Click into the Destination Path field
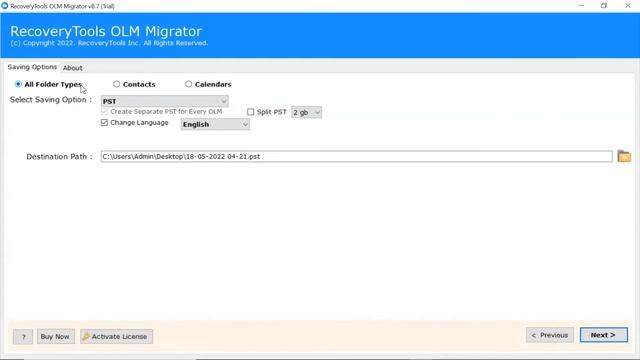The height and width of the screenshot is (360, 640). point(356,156)
